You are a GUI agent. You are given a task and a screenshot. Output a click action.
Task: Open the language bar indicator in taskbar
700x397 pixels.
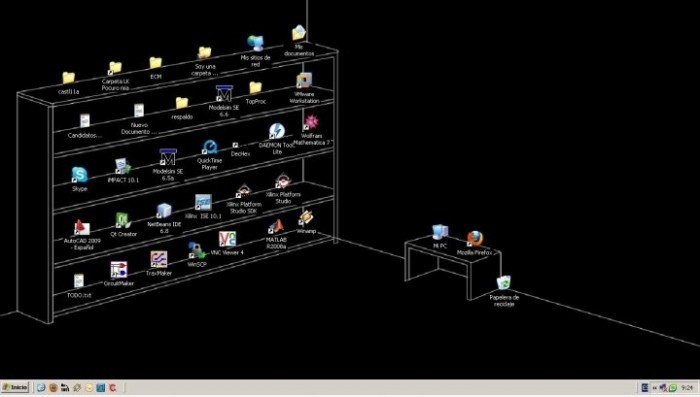[645, 388]
